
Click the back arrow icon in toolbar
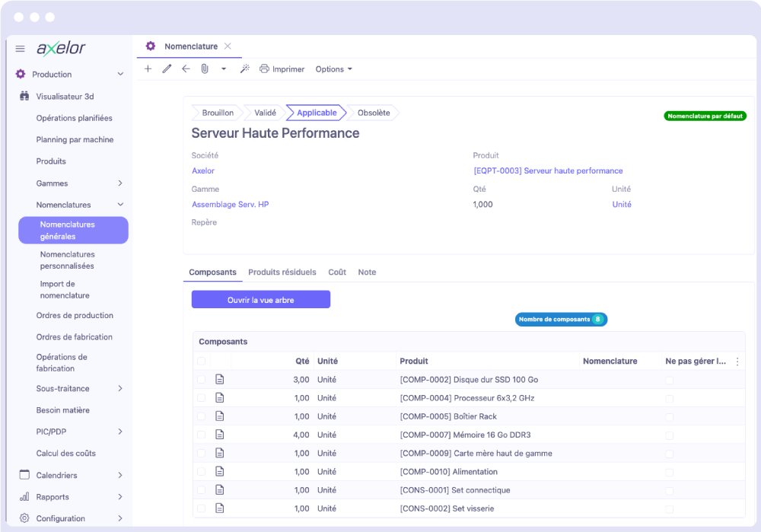click(x=186, y=69)
